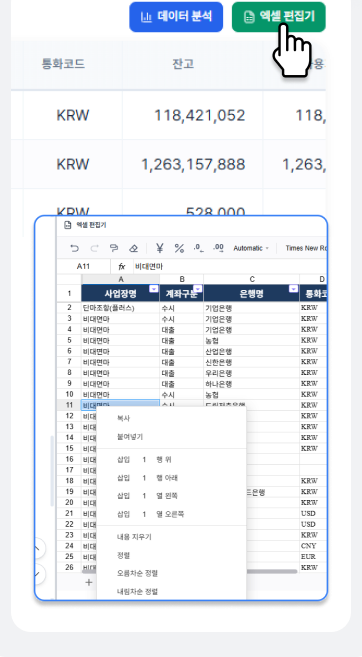Click EUR currency cell in row 25

click(x=313, y=557)
